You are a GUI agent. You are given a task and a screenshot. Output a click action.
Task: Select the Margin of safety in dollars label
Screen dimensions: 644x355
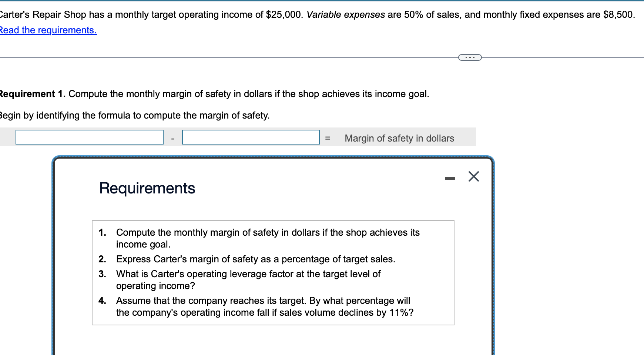click(399, 138)
